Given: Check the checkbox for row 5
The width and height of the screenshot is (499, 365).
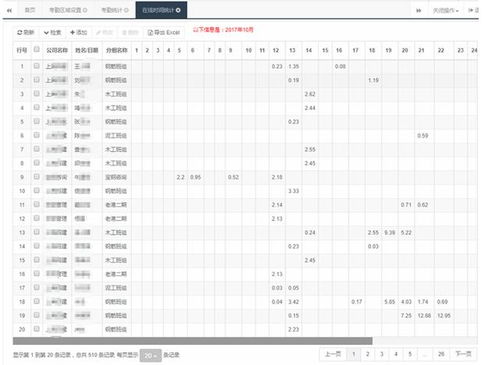Looking at the screenshot, I should click(37, 121).
